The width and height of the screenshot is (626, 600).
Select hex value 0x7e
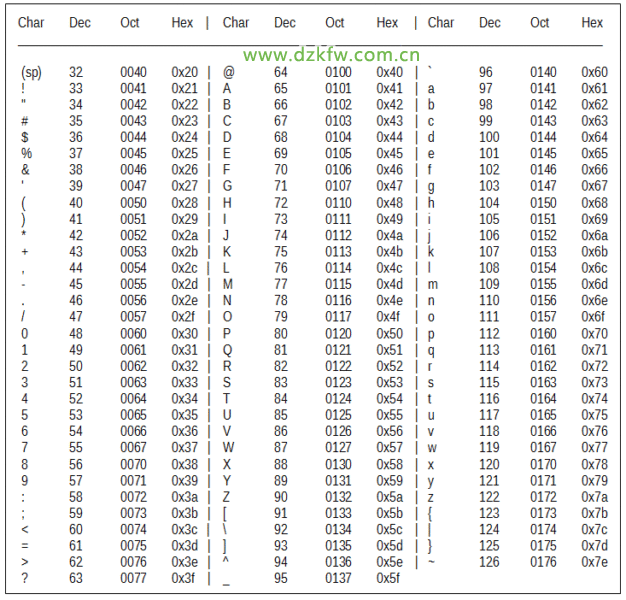coord(594,561)
